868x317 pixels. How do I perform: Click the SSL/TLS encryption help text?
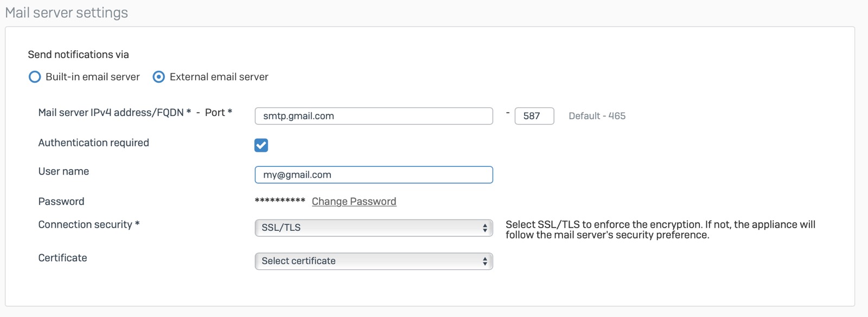[660, 230]
